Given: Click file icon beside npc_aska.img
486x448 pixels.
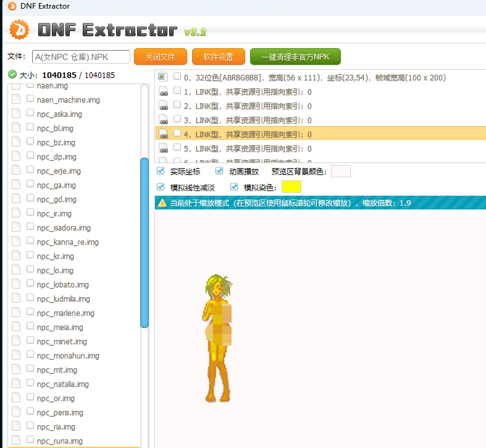Looking at the screenshot, I should point(16,114).
